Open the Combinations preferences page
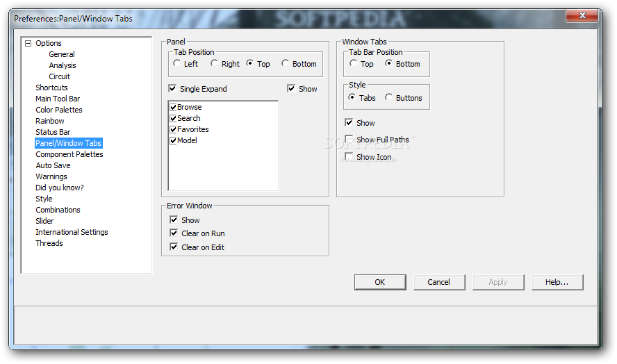Screen dimensions: 617x364 coord(58,210)
